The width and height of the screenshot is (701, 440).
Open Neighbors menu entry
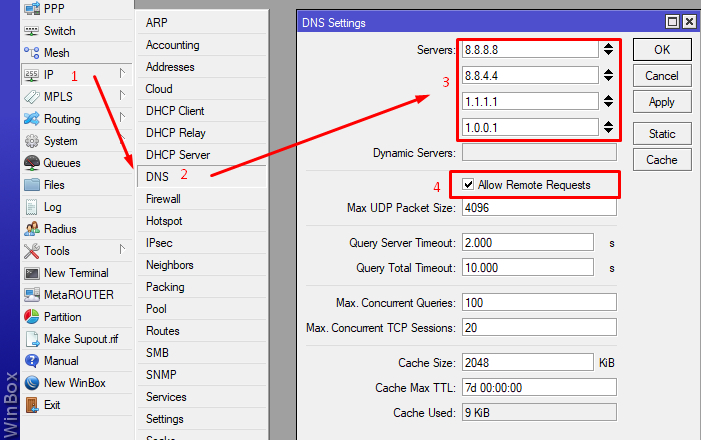point(202,264)
